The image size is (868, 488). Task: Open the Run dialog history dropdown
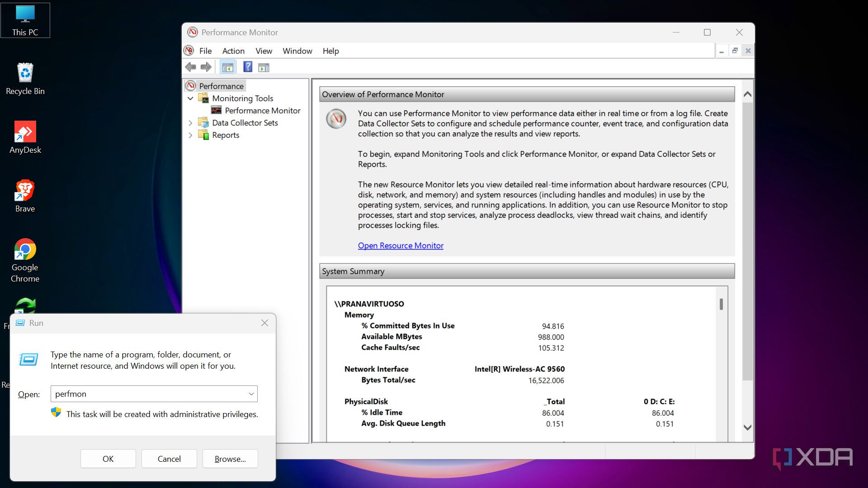(251, 394)
